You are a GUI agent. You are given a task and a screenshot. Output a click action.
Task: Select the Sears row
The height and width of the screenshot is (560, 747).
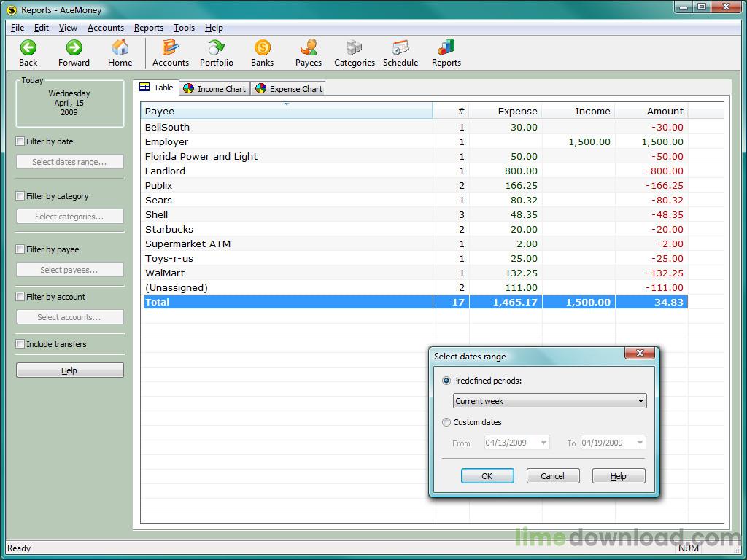(x=415, y=200)
